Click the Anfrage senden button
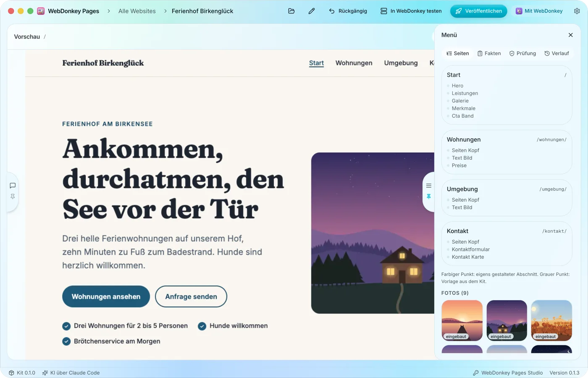Image resolution: width=588 pixels, height=378 pixels. (x=191, y=297)
